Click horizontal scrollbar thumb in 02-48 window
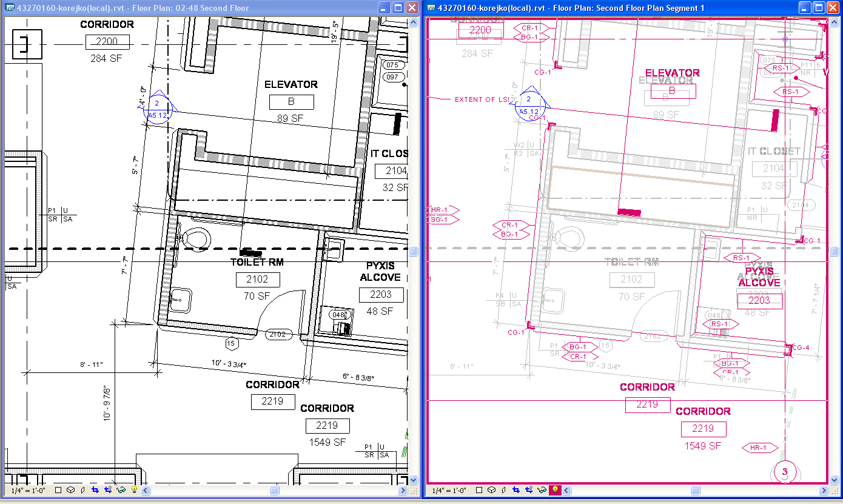The width and height of the screenshot is (843, 504). 275,490
